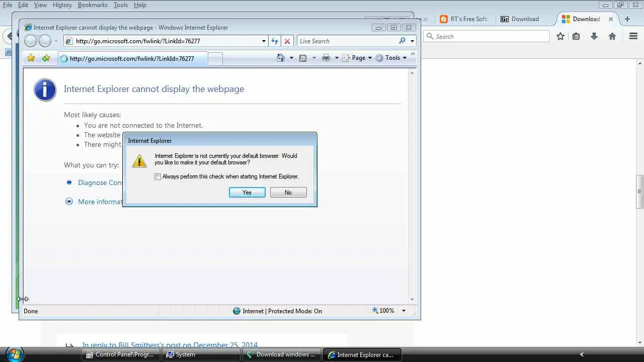
Task: Open Firefox Downloads arrow icon
Action: [594, 36]
